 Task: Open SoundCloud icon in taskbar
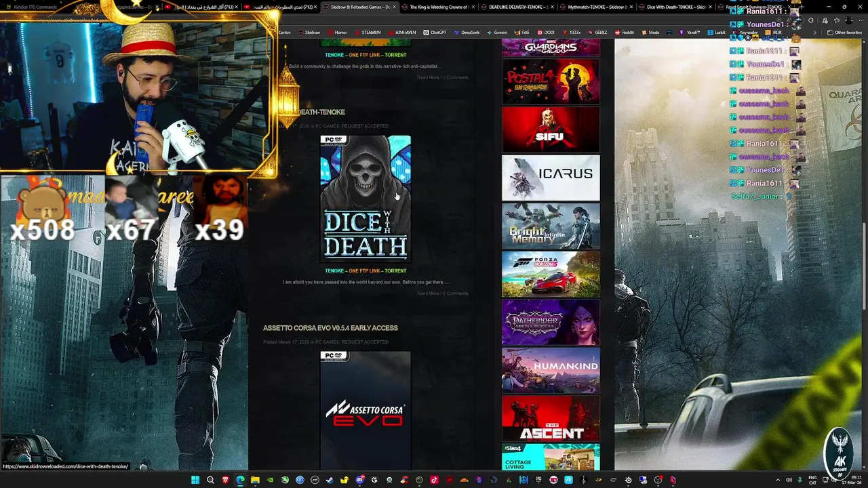[464, 480]
